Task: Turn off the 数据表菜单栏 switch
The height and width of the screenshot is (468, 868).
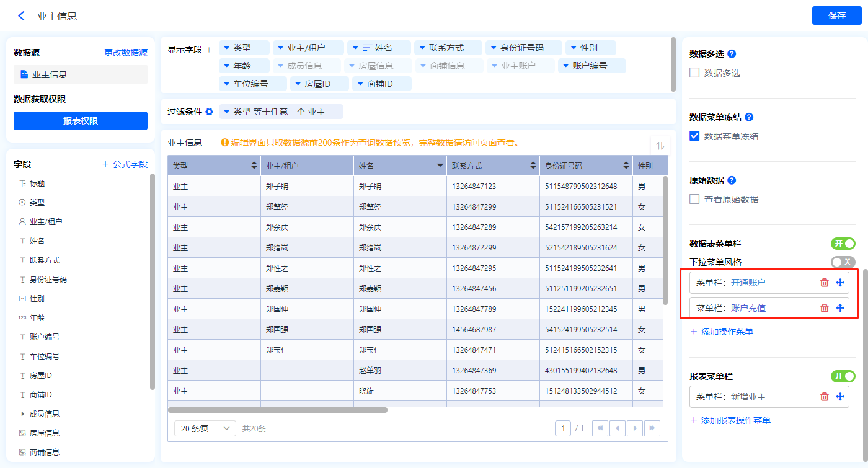Action: coord(843,244)
